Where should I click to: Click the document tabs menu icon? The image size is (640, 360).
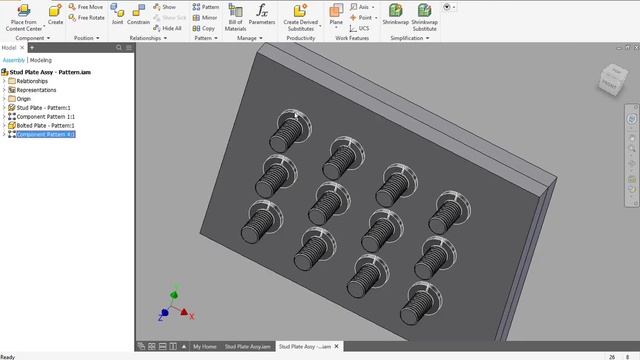tap(141, 346)
